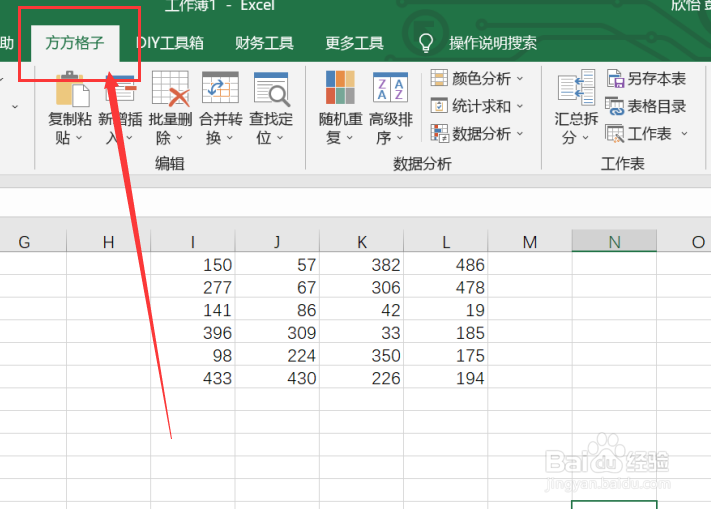The width and height of the screenshot is (711, 509).
Task: Expand the 批量删除 dropdown arrow
Action: coord(180,137)
